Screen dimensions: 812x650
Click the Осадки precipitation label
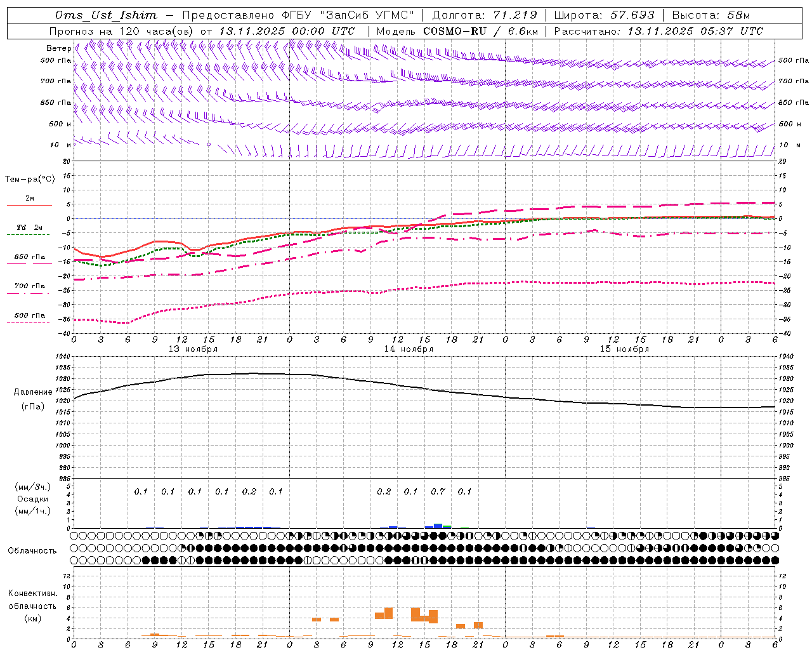33,500
